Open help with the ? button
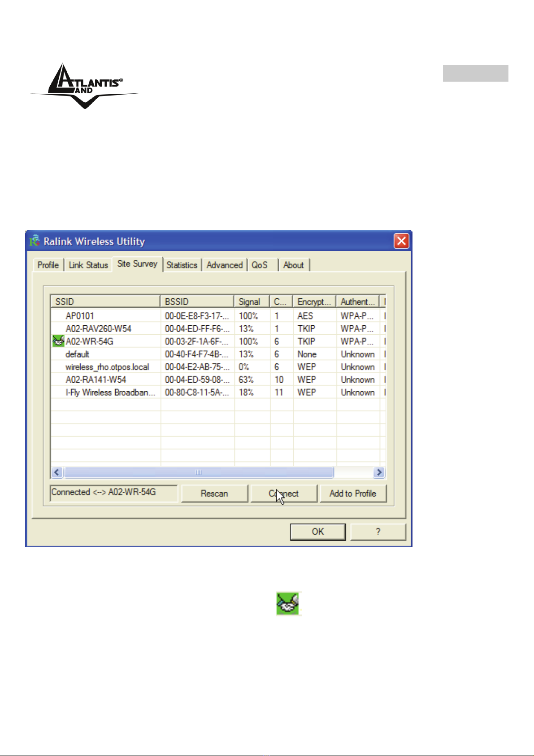 point(378,532)
